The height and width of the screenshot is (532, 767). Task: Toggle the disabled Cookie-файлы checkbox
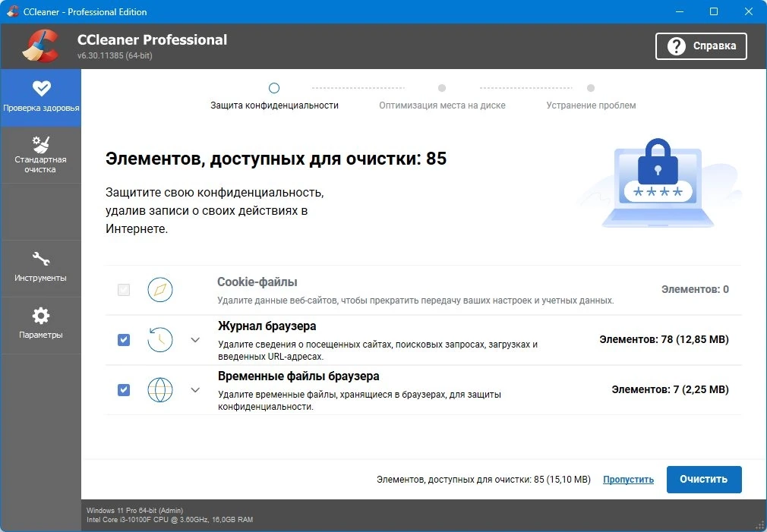pyautogui.click(x=124, y=289)
